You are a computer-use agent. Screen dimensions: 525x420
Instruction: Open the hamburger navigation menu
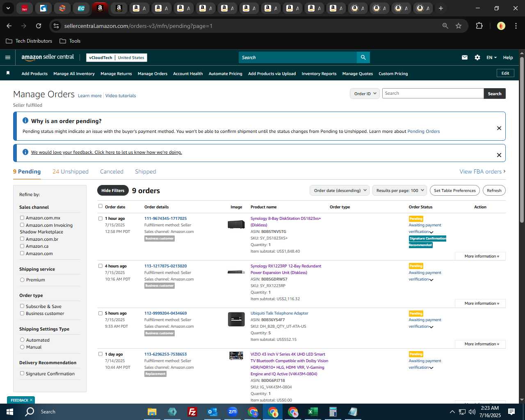click(x=7, y=57)
